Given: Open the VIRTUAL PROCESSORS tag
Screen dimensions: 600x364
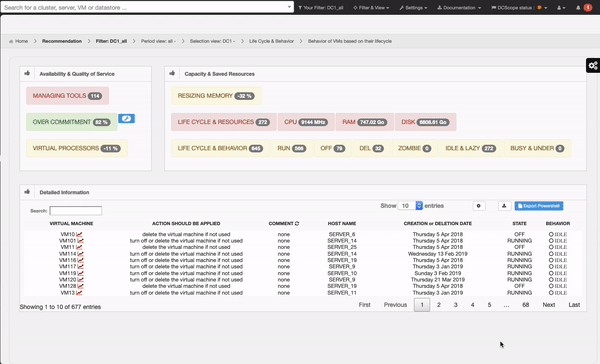Looking at the screenshot, I should point(77,148).
